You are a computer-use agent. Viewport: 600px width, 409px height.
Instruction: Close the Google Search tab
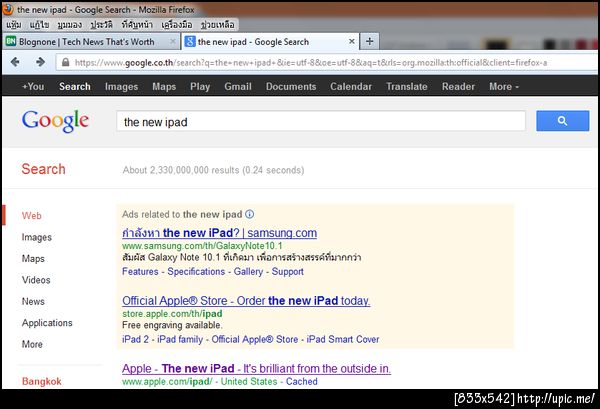[352, 41]
